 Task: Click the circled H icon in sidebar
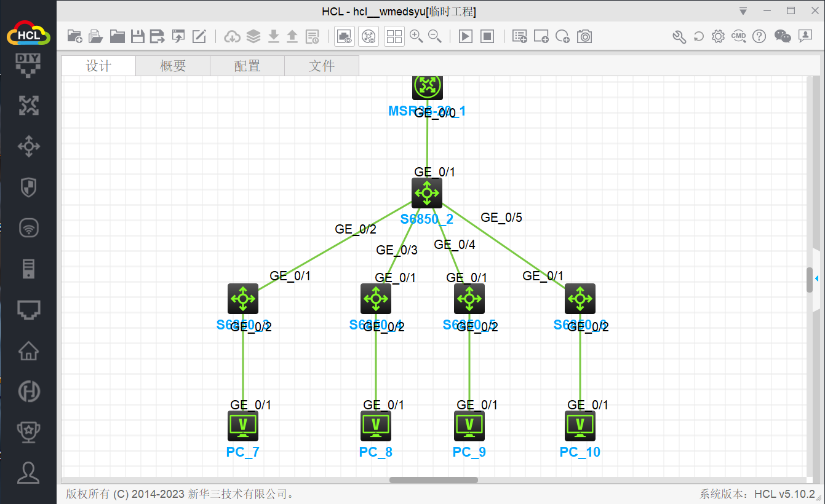tap(28, 391)
